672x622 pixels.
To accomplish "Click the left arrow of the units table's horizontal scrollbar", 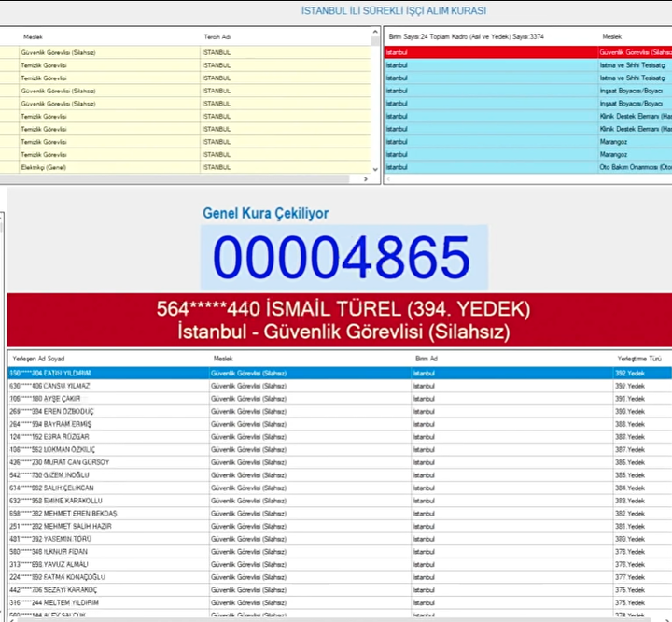I will coord(388,179).
